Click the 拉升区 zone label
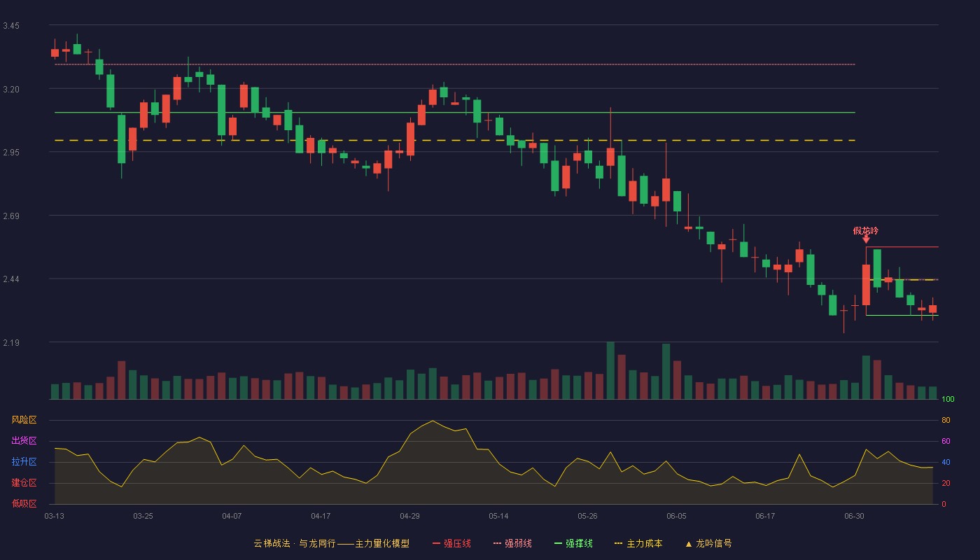 coord(24,462)
